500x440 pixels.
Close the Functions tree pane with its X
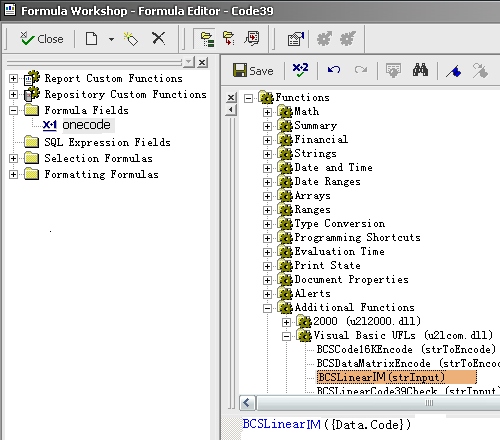(231, 98)
